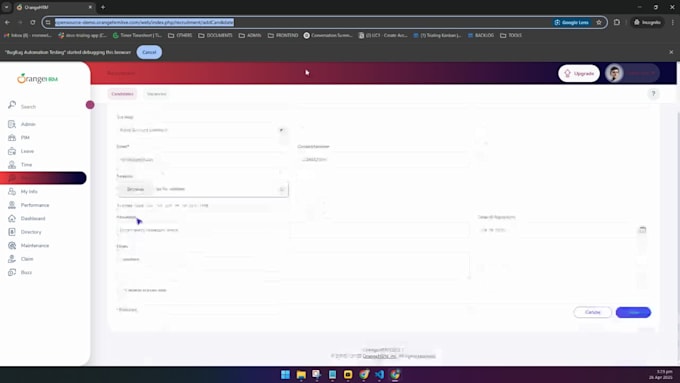Open a new browser tab
680x383 pixels.
pyautogui.click(x=103, y=7)
